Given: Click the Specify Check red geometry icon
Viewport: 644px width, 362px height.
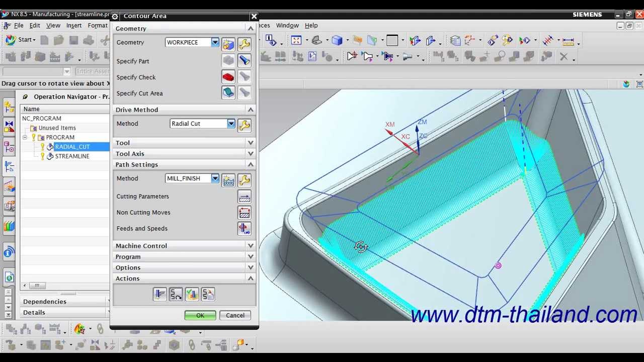Looking at the screenshot, I should pyautogui.click(x=228, y=77).
